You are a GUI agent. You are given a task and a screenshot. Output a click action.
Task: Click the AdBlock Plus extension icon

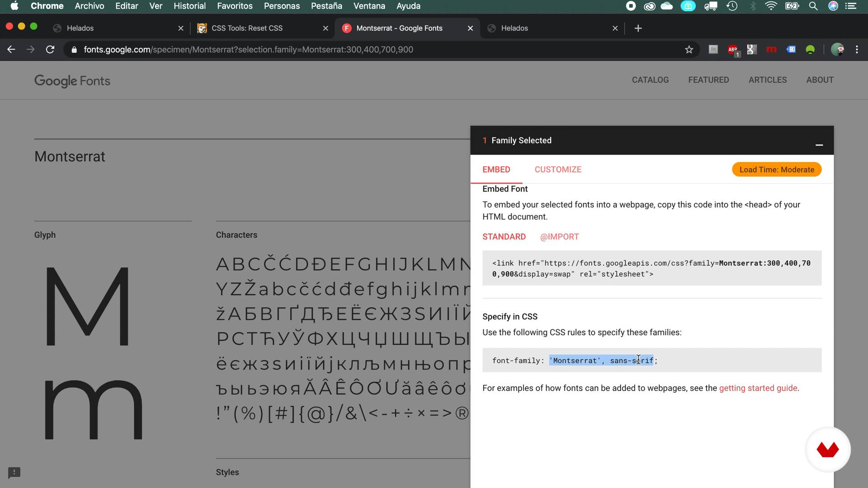tap(733, 50)
